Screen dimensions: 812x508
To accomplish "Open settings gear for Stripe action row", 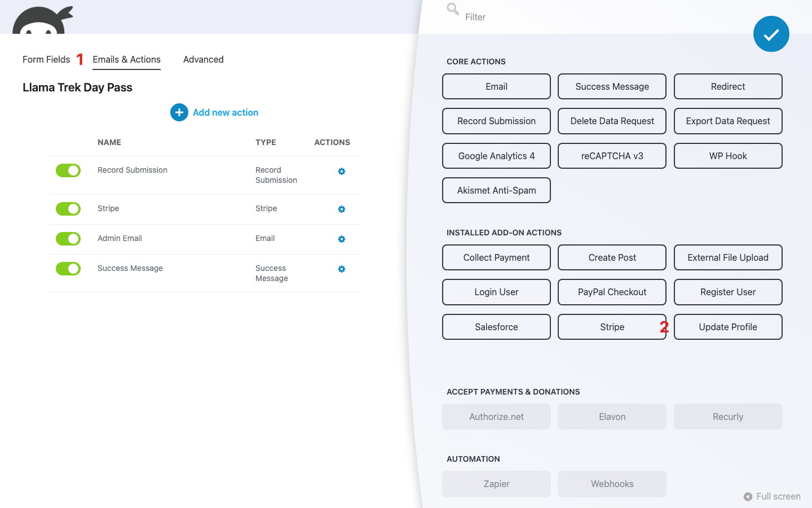I will (x=342, y=209).
